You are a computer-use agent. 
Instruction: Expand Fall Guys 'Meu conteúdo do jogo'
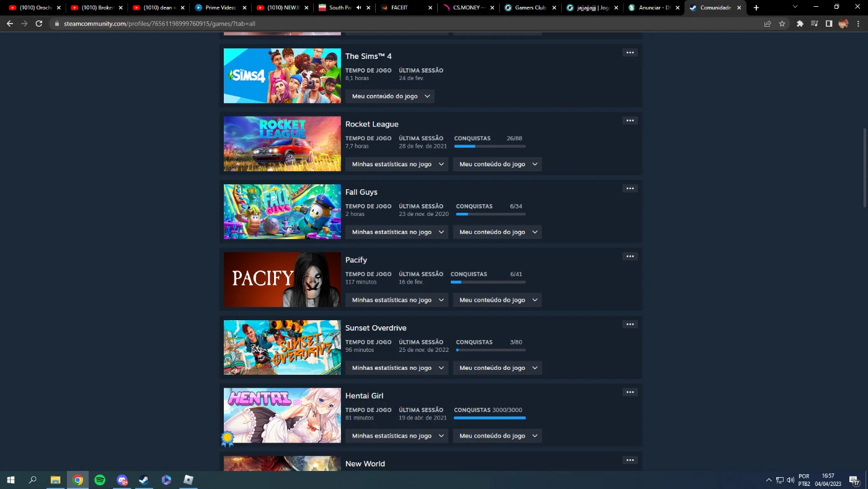[x=497, y=232]
